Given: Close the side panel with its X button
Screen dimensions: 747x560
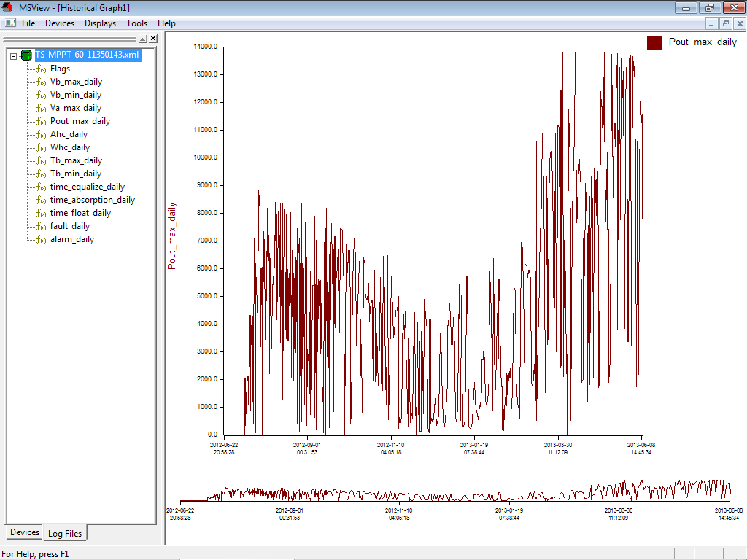Looking at the screenshot, I should pos(153,39).
